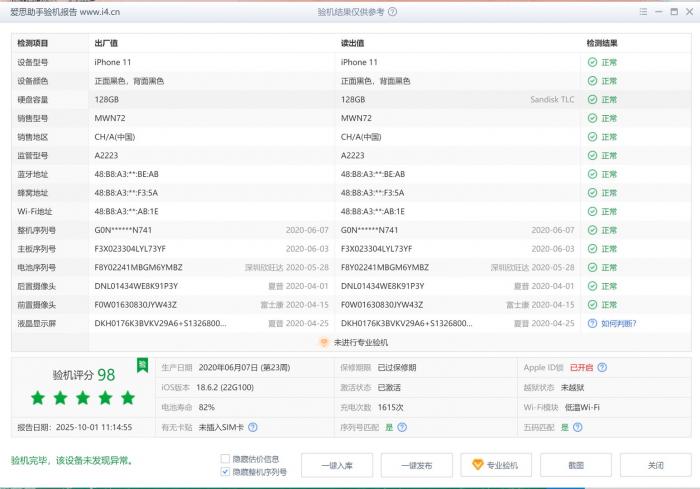This screenshot has width=700, height=489.
Task: Click the 读出值 column header
Action: click(x=353, y=43)
